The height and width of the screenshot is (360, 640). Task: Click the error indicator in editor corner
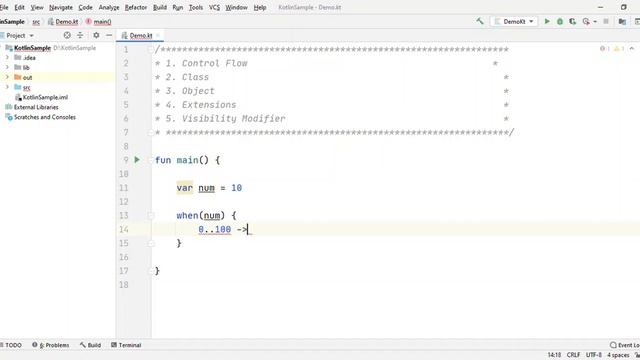click(x=604, y=49)
